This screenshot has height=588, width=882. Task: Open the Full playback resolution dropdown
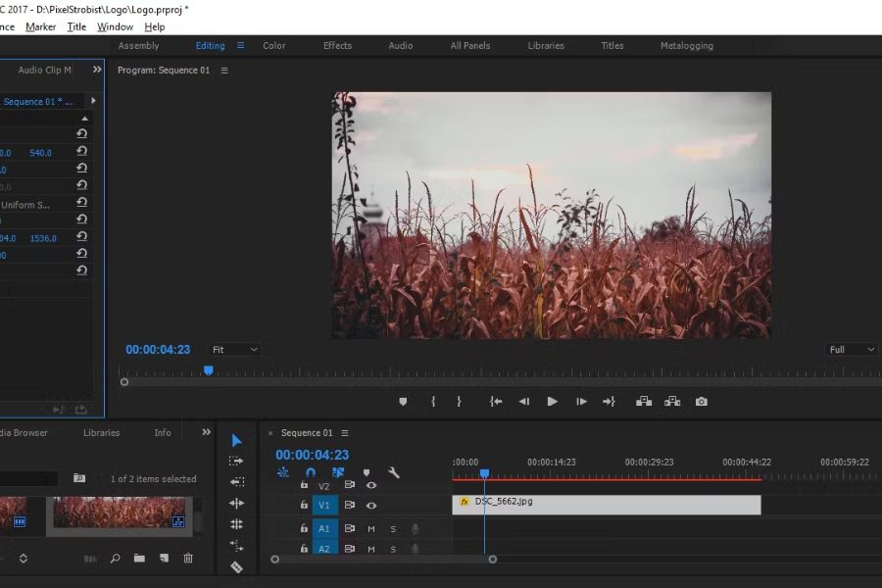pos(851,350)
